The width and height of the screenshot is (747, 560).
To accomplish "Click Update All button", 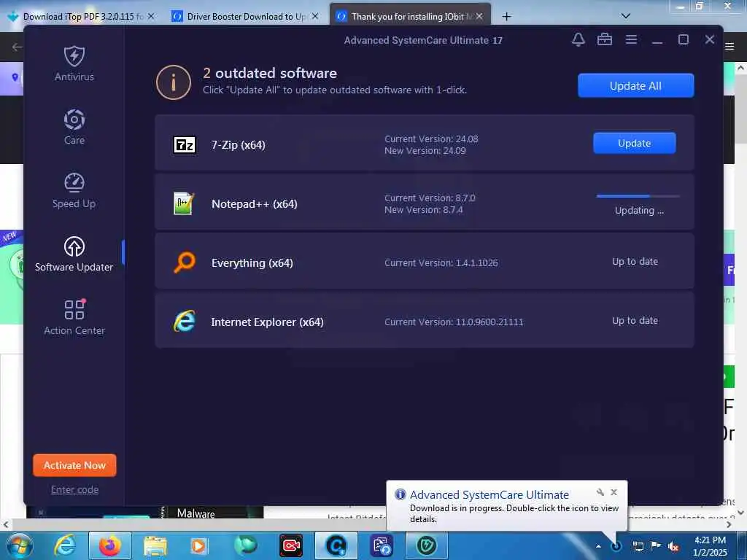I will 635,86.
